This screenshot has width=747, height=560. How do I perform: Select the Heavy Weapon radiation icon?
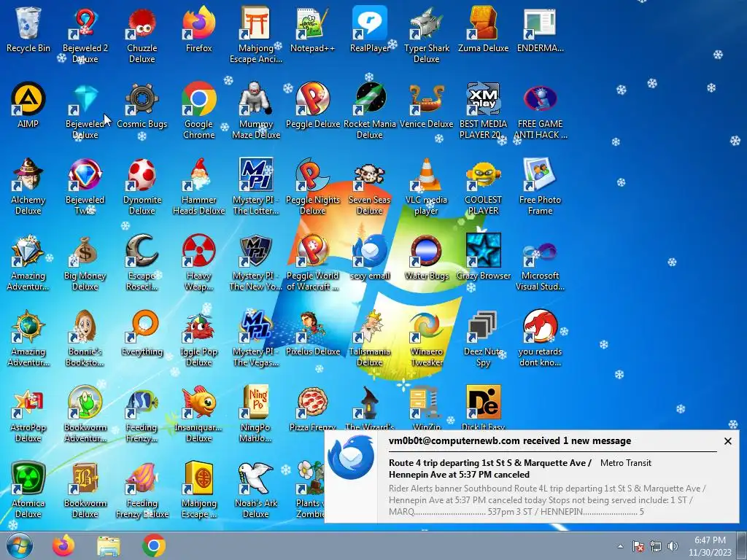tap(199, 262)
